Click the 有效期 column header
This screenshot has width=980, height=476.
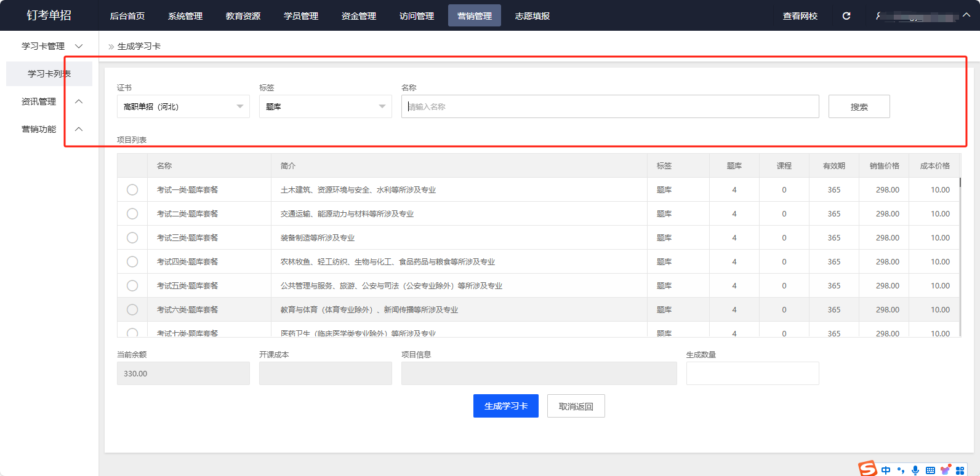click(834, 166)
